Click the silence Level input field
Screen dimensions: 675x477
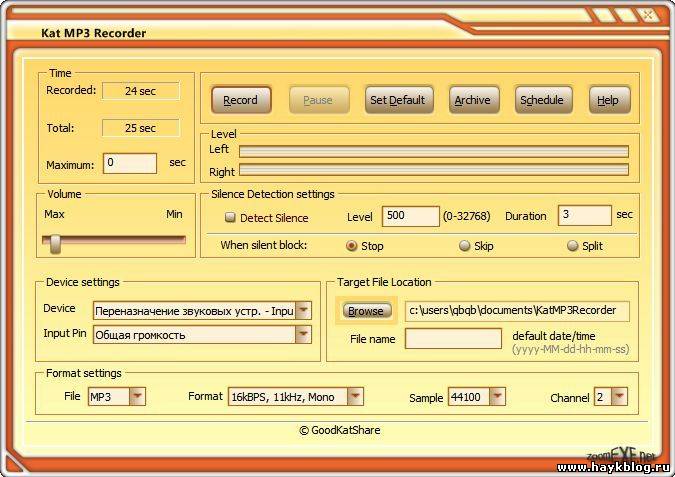(411, 216)
